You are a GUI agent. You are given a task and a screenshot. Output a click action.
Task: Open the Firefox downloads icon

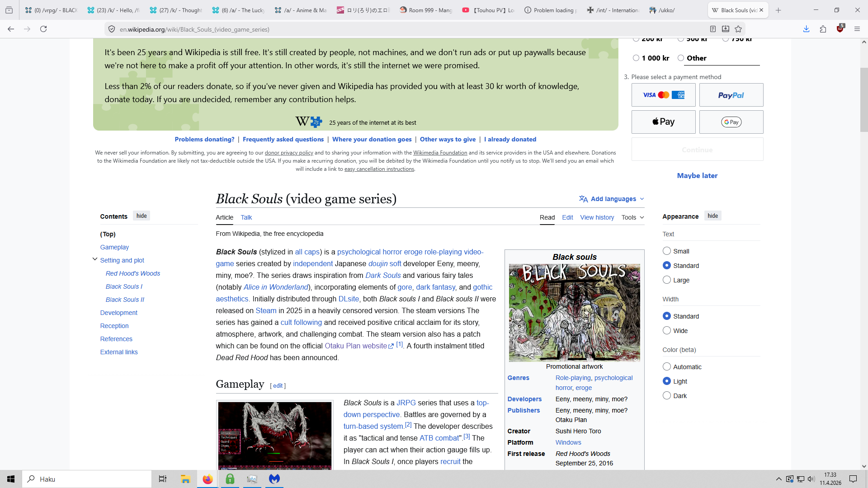tap(806, 29)
